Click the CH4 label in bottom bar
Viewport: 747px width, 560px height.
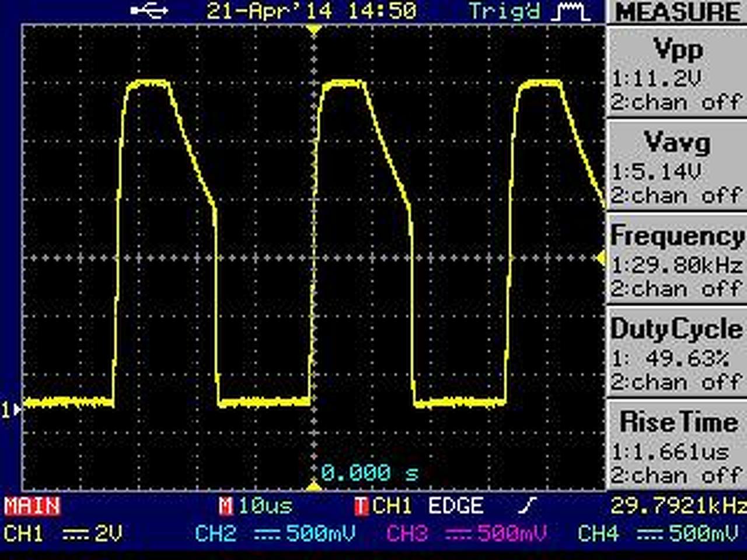[598, 533]
